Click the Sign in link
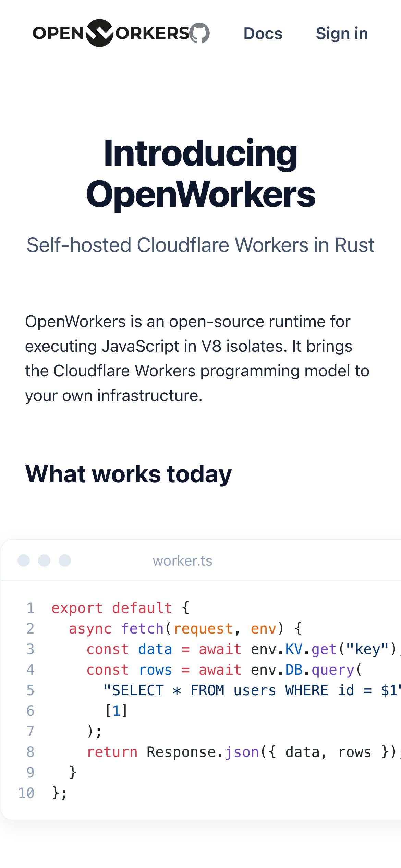 click(x=342, y=34)
